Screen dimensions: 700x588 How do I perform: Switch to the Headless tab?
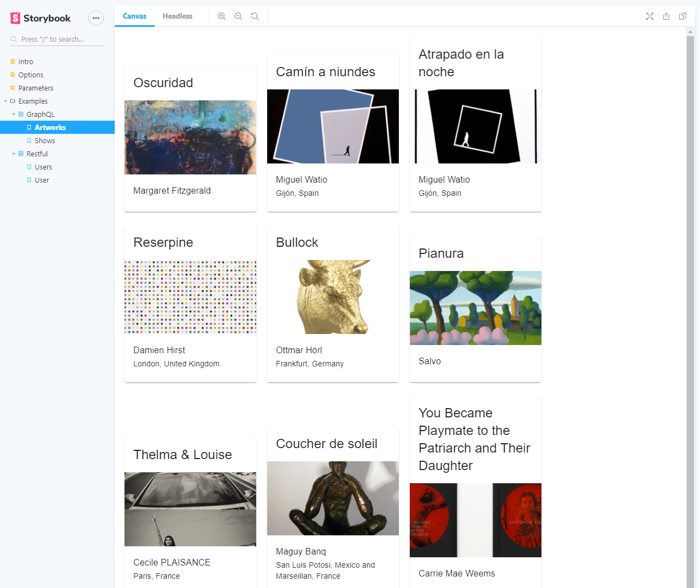[x=177, y=16]
